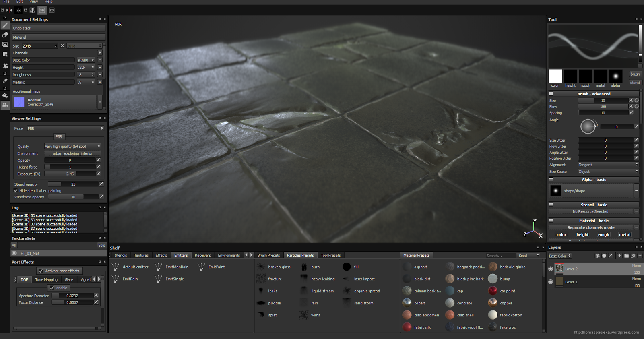Toggle visibility of Layer 2
Screen dimensions: 644x339
click(x=551, y=269)
